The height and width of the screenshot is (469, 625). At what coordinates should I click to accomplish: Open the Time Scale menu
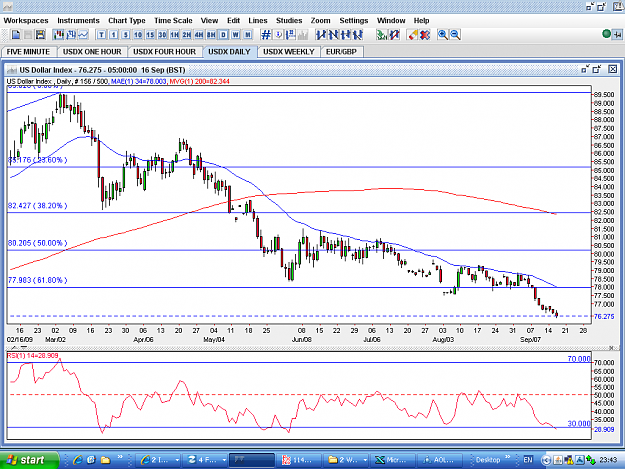coord(173,21)
